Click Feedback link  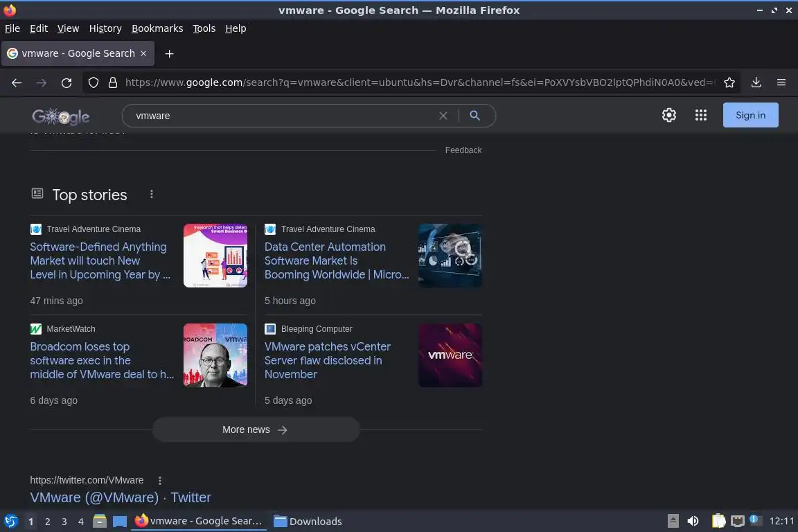tap(463, 150)
